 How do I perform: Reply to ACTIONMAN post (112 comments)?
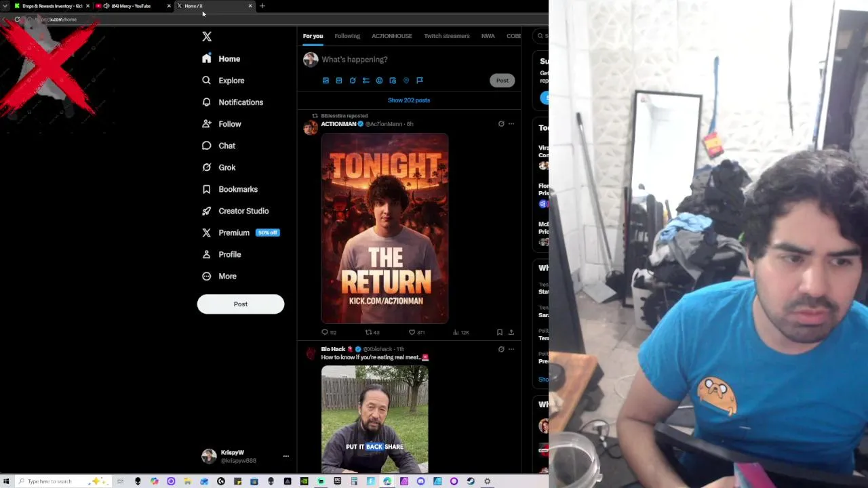[329, 332]
